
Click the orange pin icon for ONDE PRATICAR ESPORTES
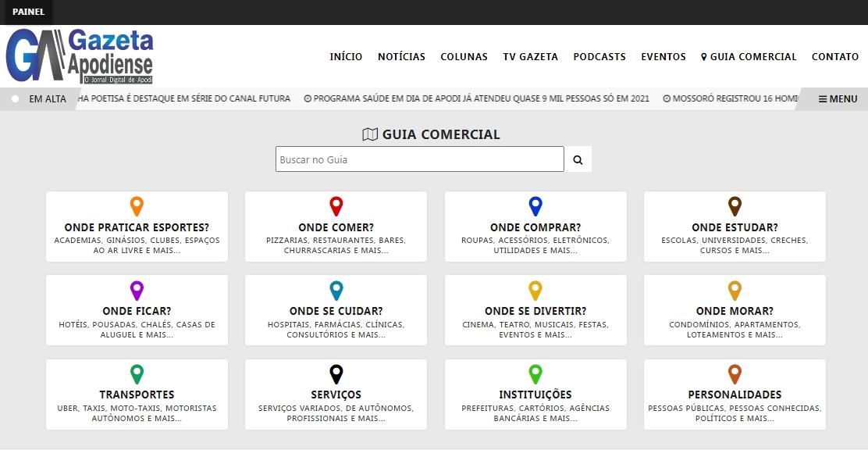click(137, 205)
